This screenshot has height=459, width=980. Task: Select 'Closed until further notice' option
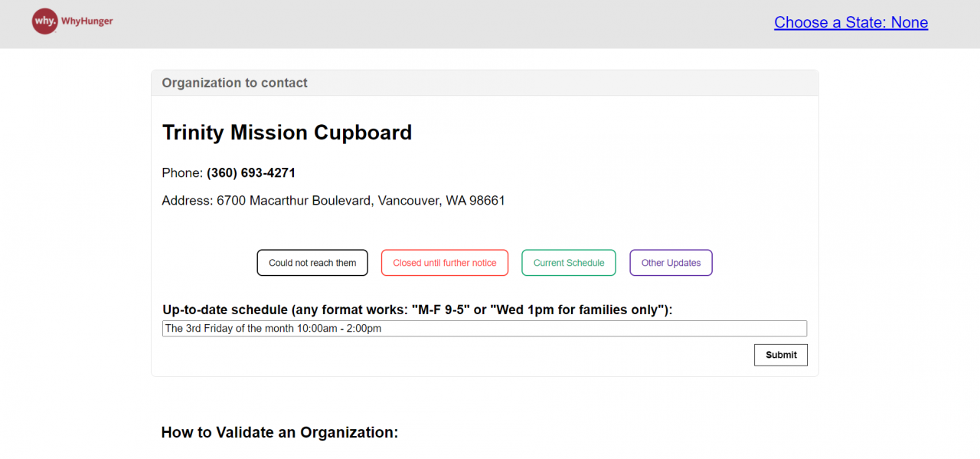[x=444, y=263]
